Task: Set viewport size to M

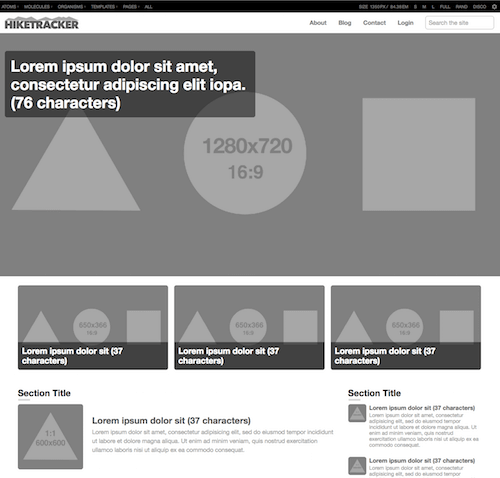Action: 424,7
